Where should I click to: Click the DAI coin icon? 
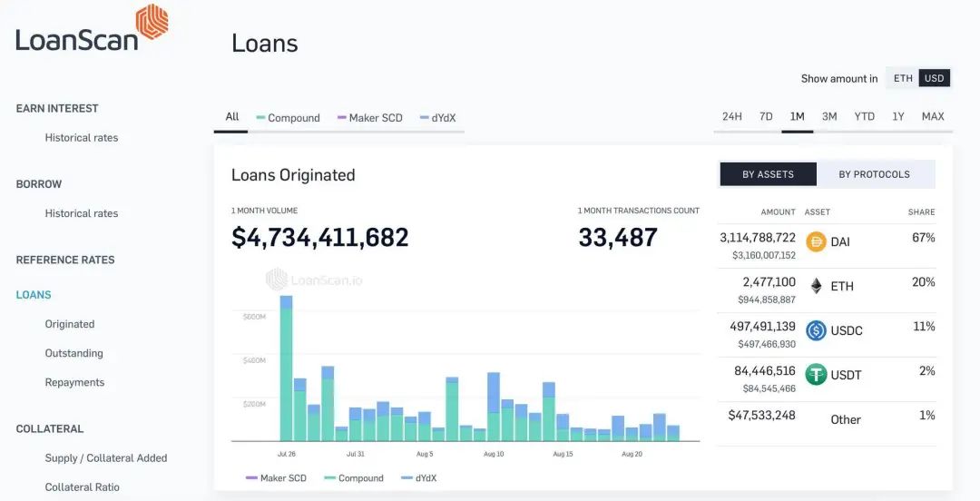coord(816,242)
